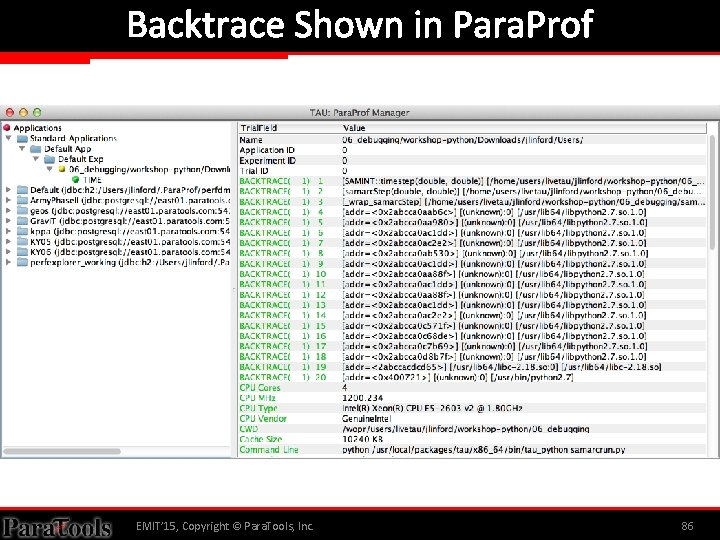Zoom the ParaProf Manager window with green button
The image size is (720, 540).
click(x=37, y=112)
